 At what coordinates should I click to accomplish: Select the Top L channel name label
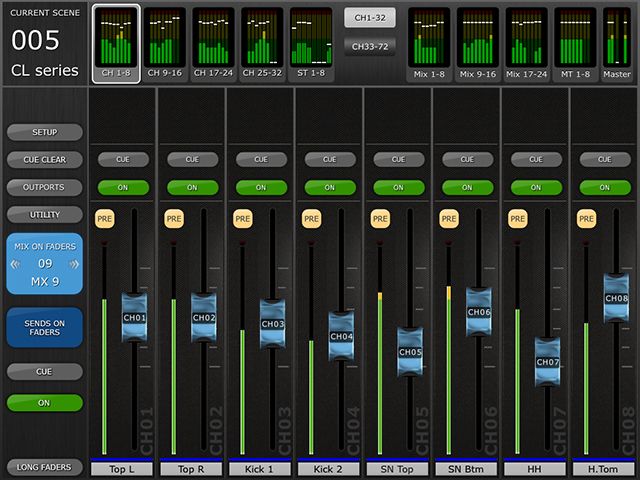coord(123,468)
